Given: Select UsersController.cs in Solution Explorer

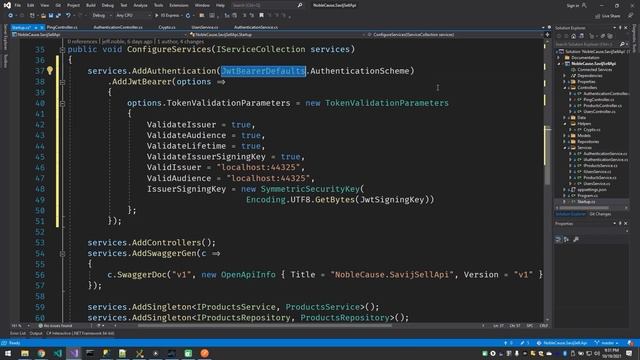Looking at the screenshot, I should [x=599, y=111].
